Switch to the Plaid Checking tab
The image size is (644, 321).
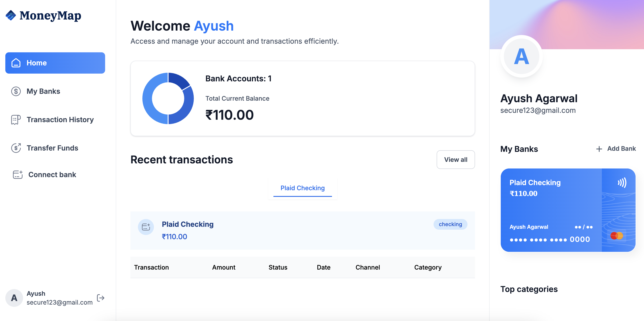302,188
